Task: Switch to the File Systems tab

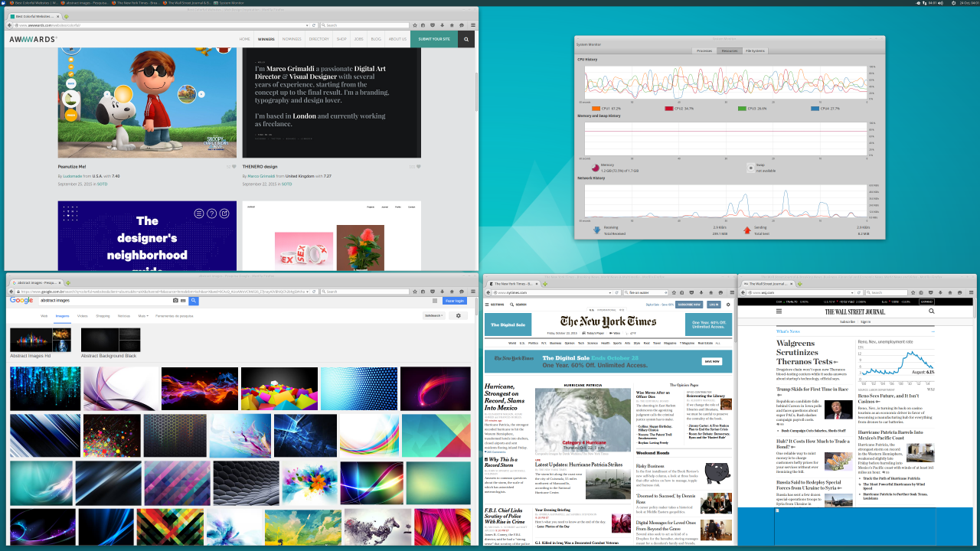Action: [755, 51]
